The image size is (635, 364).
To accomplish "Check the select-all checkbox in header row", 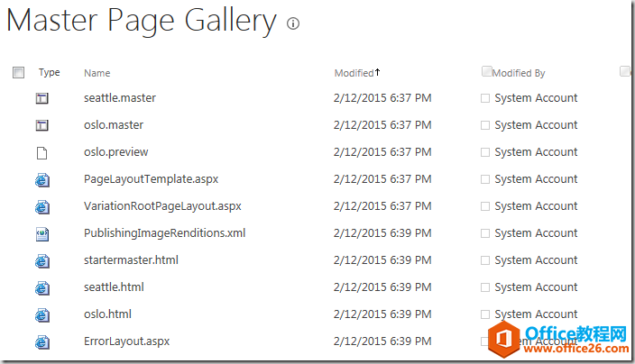I will click(x=19, y=73).
